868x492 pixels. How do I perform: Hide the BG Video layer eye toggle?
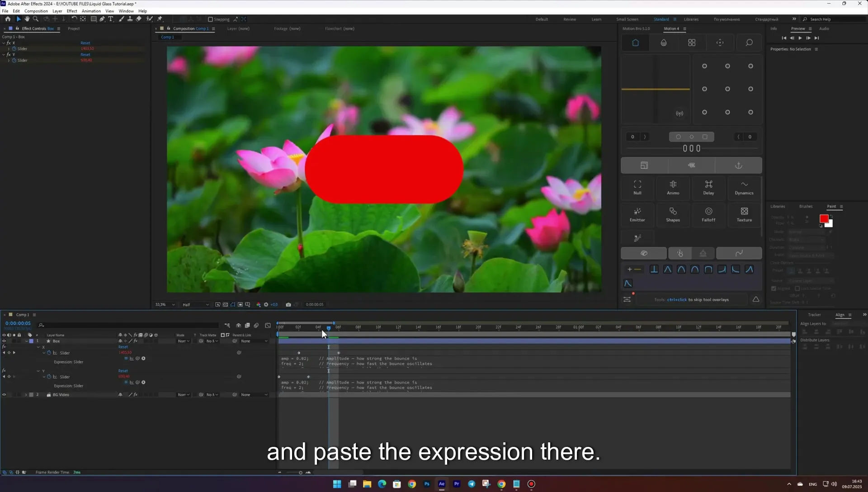(x=4, y=395)
